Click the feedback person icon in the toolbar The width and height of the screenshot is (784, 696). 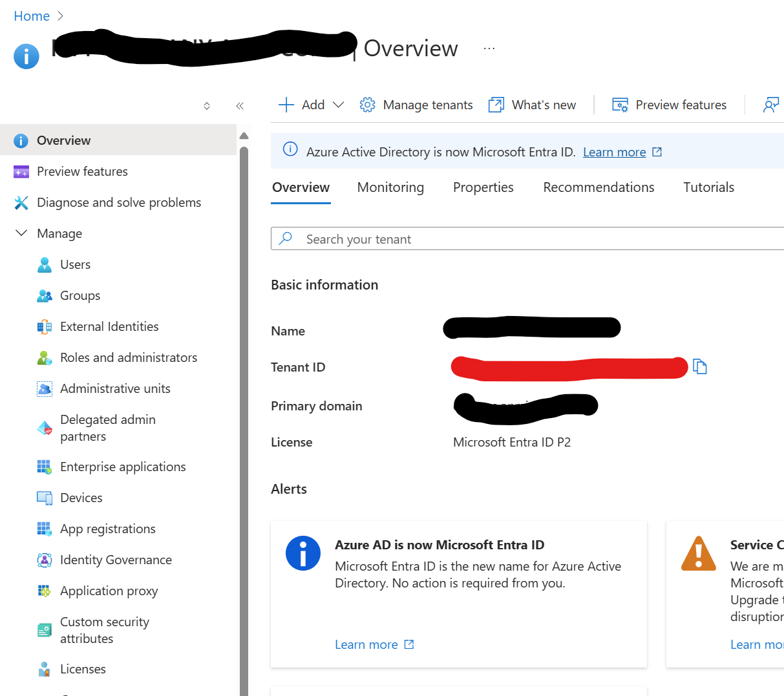coord(771,105)
